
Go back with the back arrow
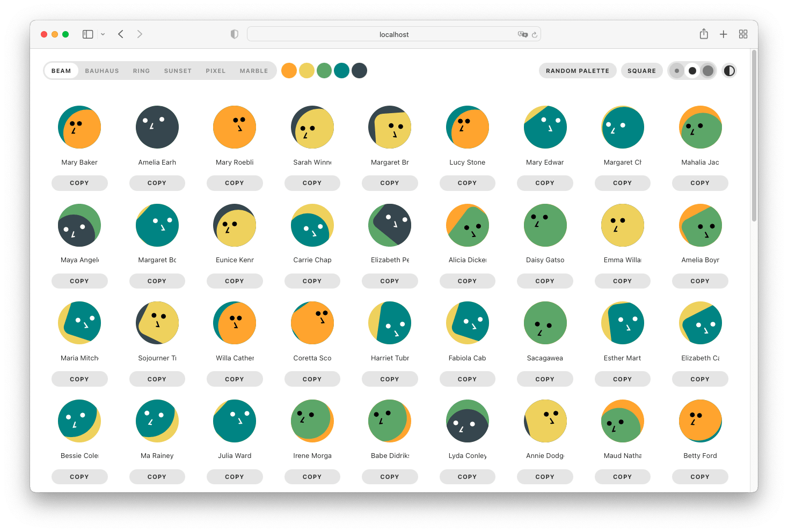point(121,34)
